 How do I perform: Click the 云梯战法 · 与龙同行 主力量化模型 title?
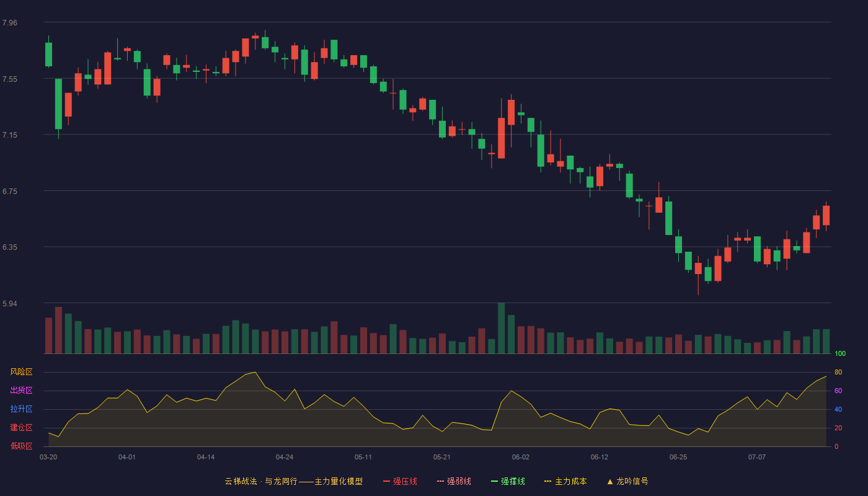293,481
